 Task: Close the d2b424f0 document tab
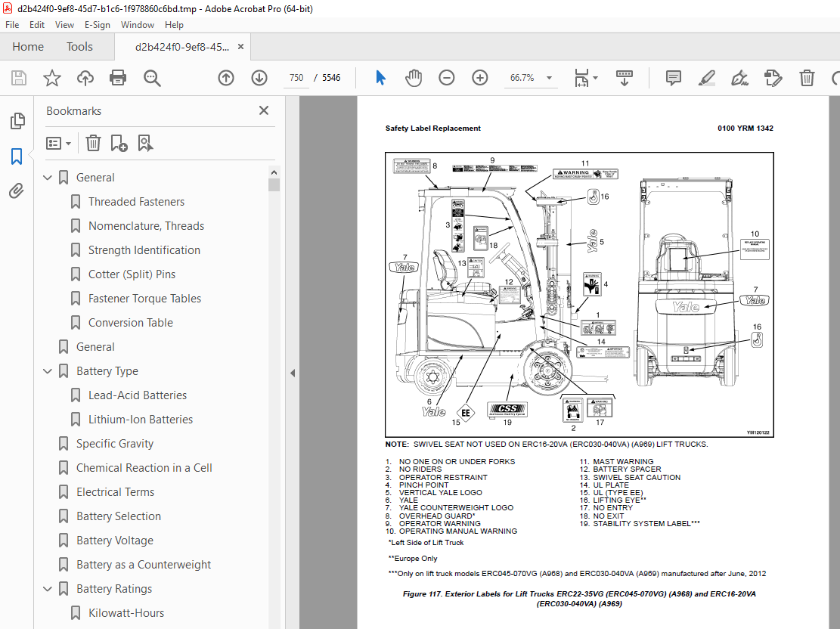click(240, 47)
